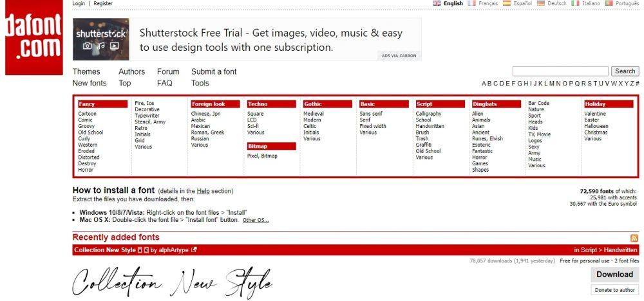Open the Collection New Style title link
Image resolution: width=644 pixels, height=301 pixels.
(105, 250)
